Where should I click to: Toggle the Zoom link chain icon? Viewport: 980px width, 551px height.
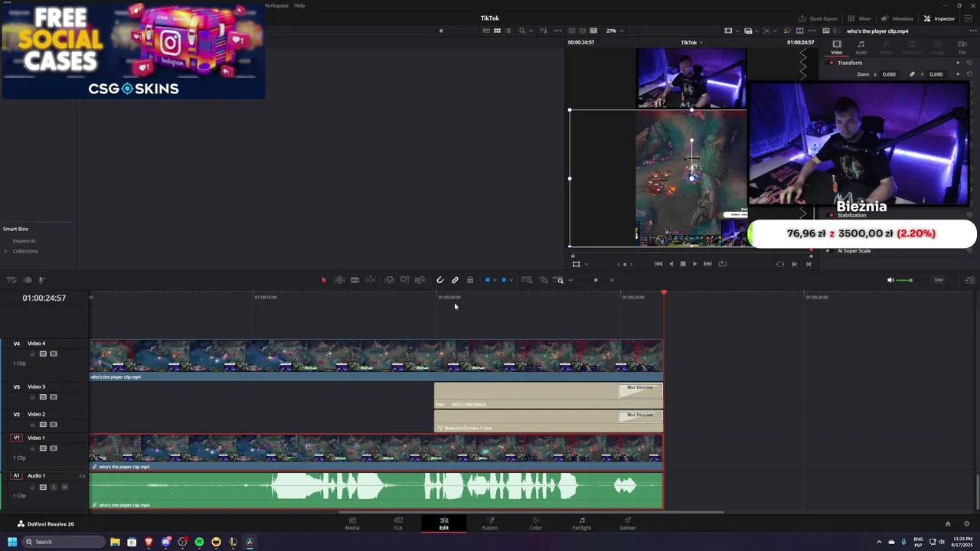coord(912,74)
